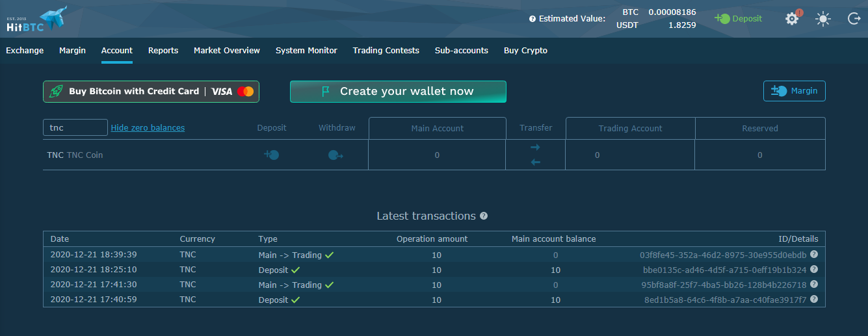Click transaction ID bbe0135c-ad46-4d5f-a715-0eff19b1b324
This screenshot has height=336, width=868.
coord(725,270)
